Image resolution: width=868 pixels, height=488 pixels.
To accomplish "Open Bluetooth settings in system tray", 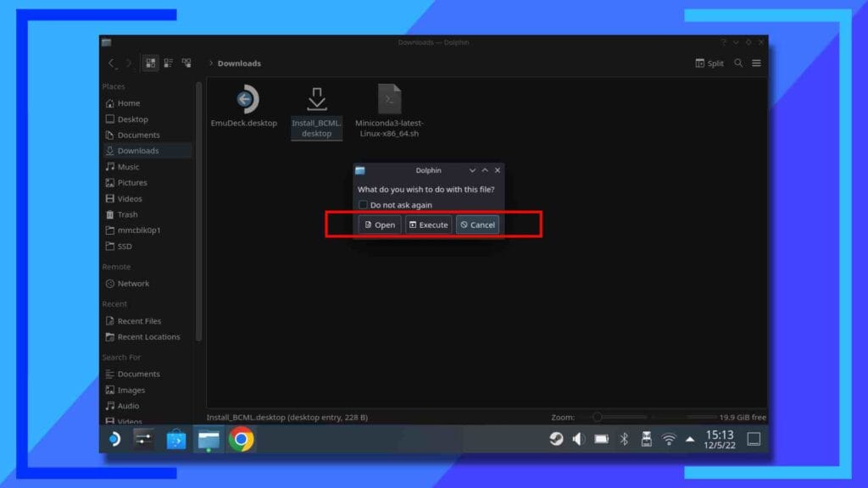I will pyautogui.click(x=624, y=439).
